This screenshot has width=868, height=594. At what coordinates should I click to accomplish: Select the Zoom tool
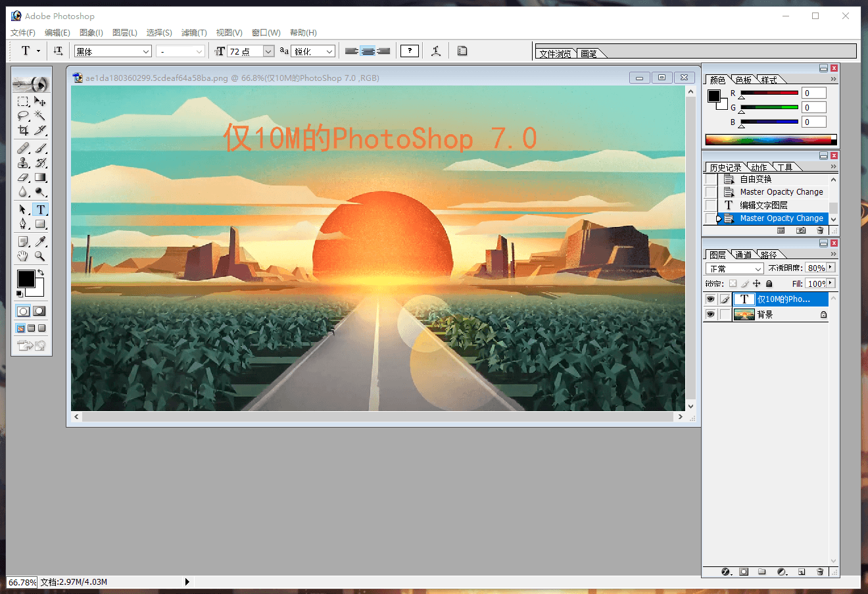click(40, 256)
